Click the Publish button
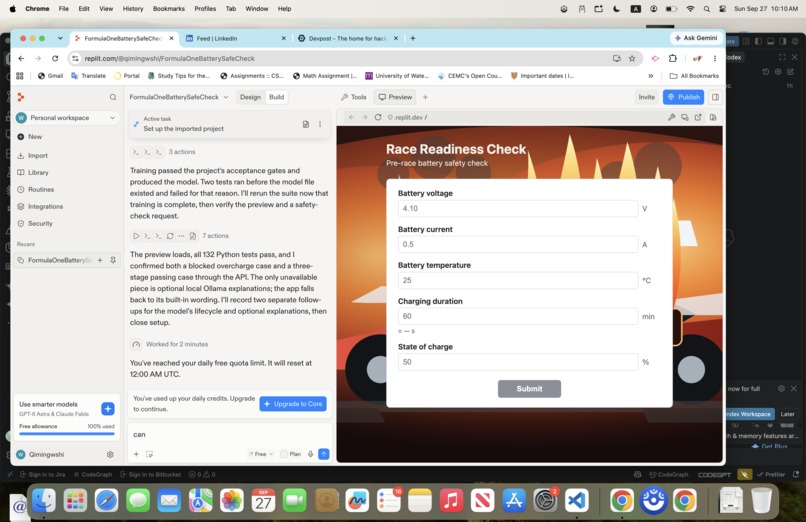 (x=683, y=97)
